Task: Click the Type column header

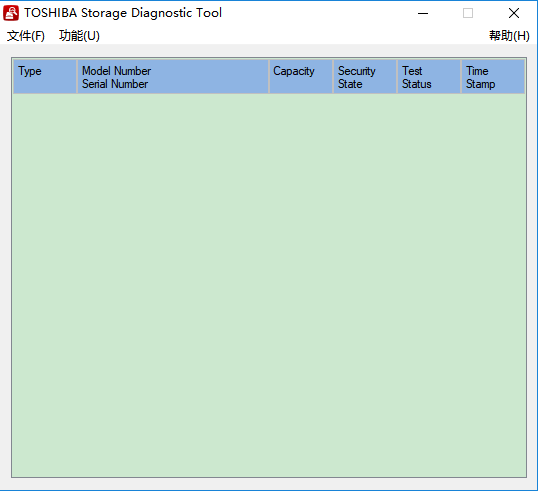Action: tap(45, 77)
